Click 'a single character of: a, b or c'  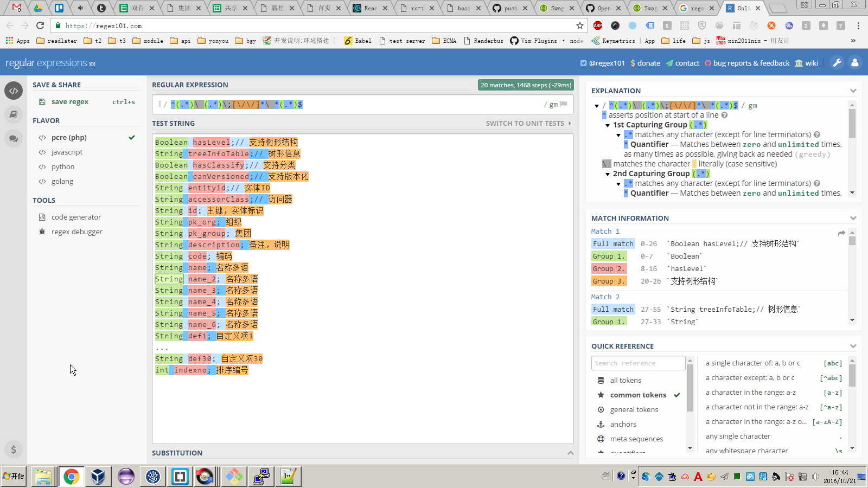click(x=753, y=363)
